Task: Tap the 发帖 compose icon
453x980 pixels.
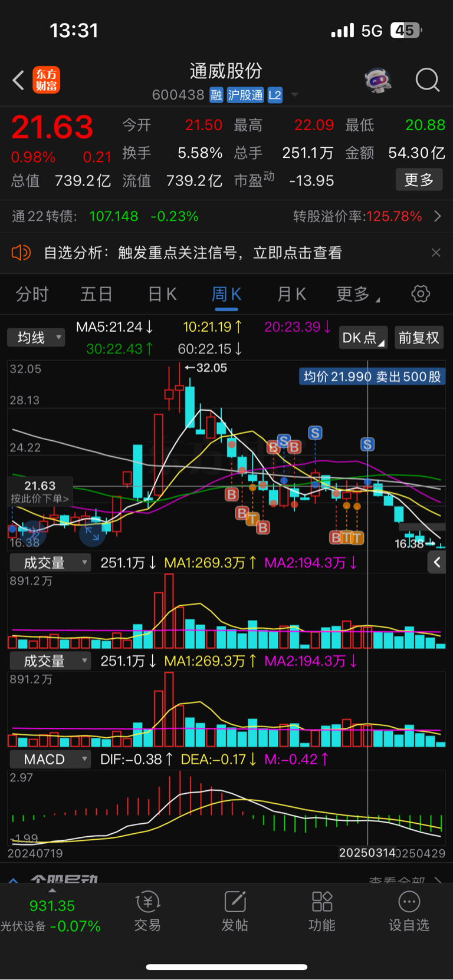Action: (x=235, y=902)
